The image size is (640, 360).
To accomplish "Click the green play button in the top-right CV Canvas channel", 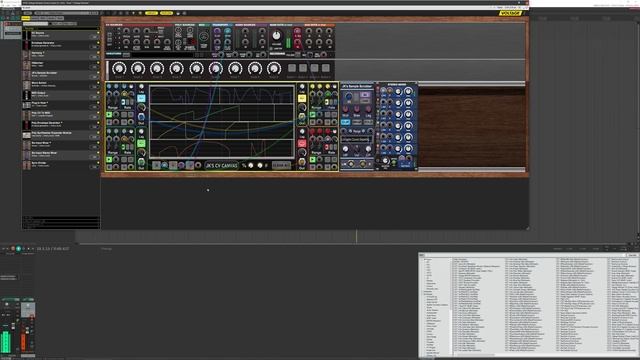I will 313,115.
